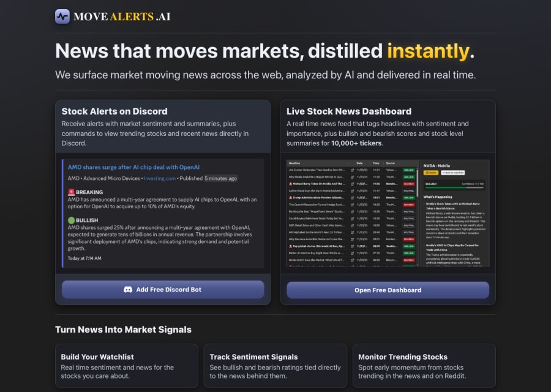The height and width of the screenshot is (392, 551).
Task: Click the Open Free Dashboard button
Action: [x=387, y=290]
